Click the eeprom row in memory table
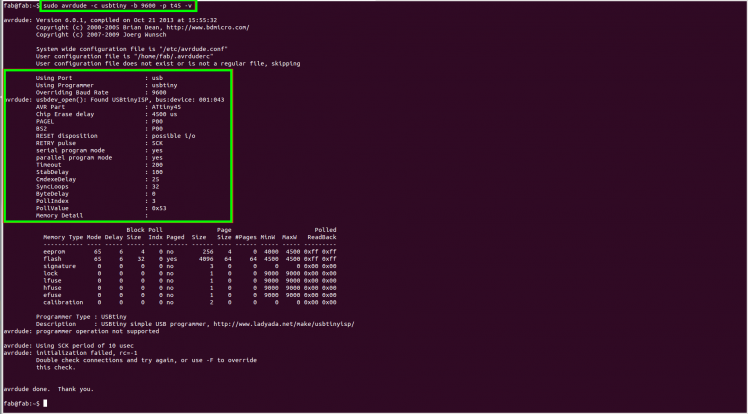 tap(189, 252)
